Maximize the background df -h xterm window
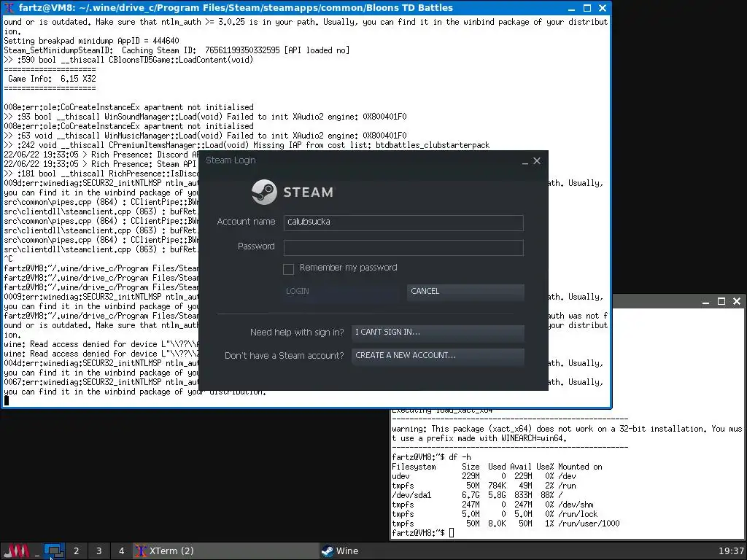 (x=721, y=301)
